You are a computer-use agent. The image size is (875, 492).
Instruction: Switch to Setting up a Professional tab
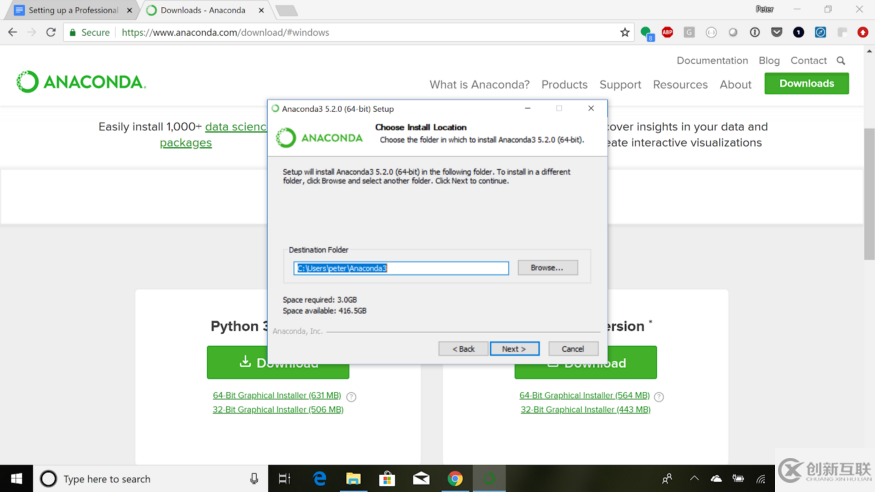click(73, 10)
